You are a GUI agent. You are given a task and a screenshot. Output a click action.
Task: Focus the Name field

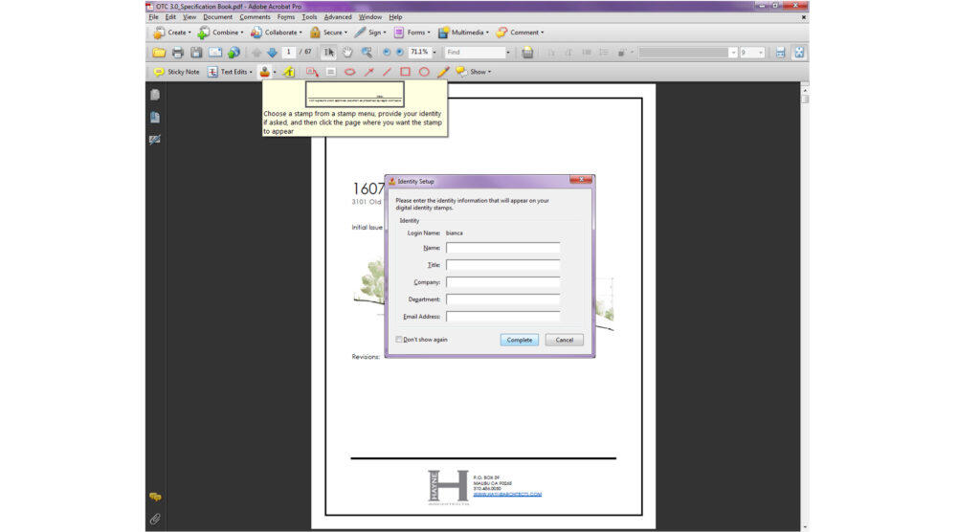[x=503, y=248]
